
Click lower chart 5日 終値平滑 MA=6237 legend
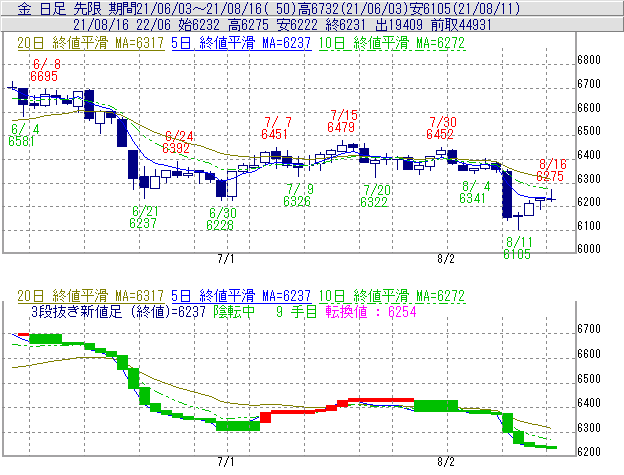241,296
